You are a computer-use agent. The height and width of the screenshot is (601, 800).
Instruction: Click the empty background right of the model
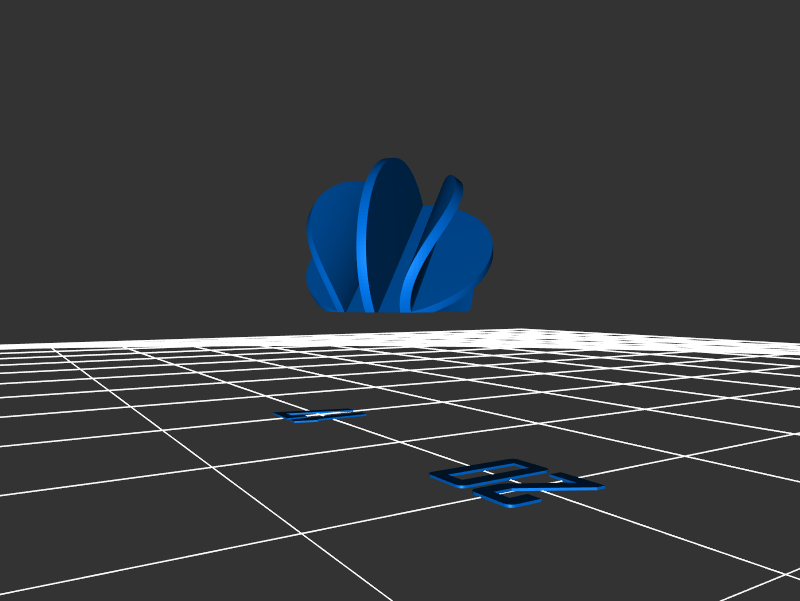pos(650,230)
